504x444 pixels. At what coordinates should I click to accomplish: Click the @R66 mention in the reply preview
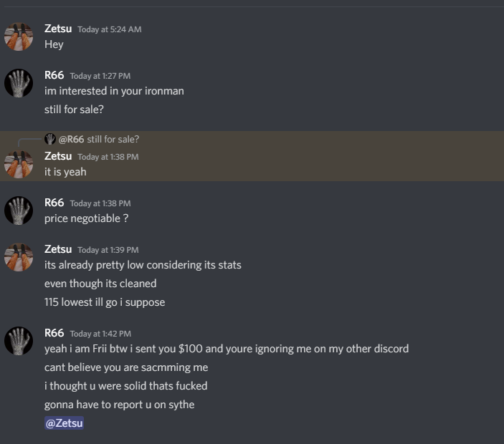(71, 139)
